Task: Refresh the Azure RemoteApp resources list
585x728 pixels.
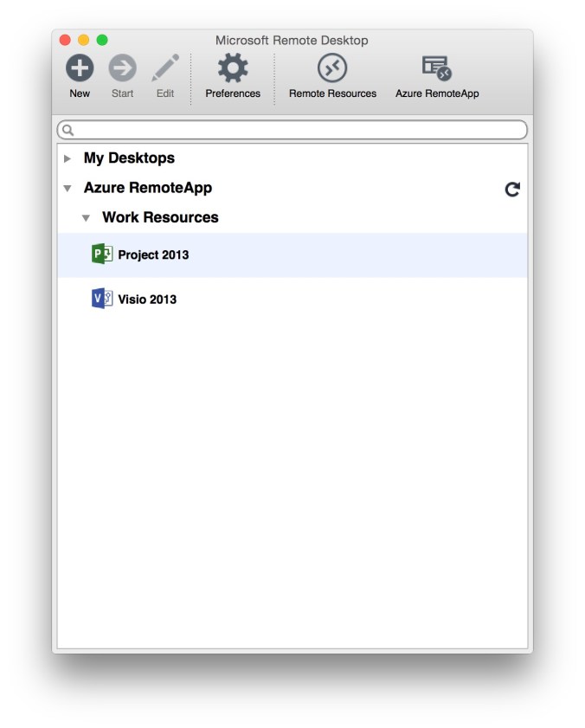Action: click(x=512, y=189)
